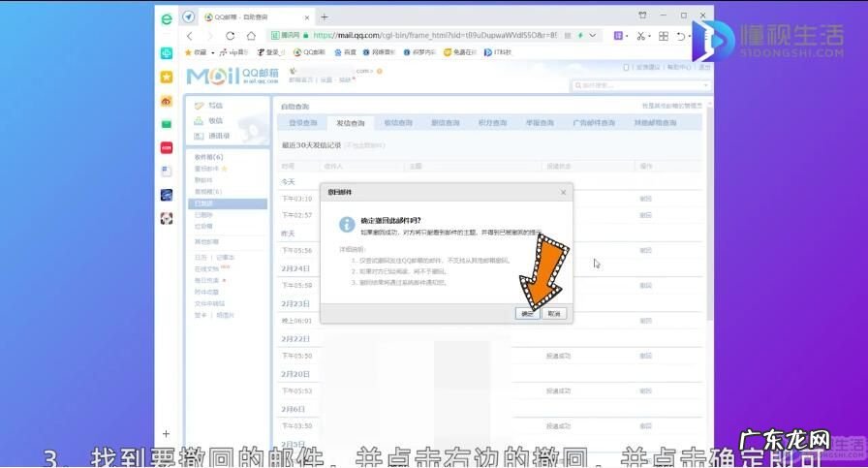The width and height of the screenshot is (868, 468).
Task: Reload the page with refresh icon
Action: tap(230, 36)
